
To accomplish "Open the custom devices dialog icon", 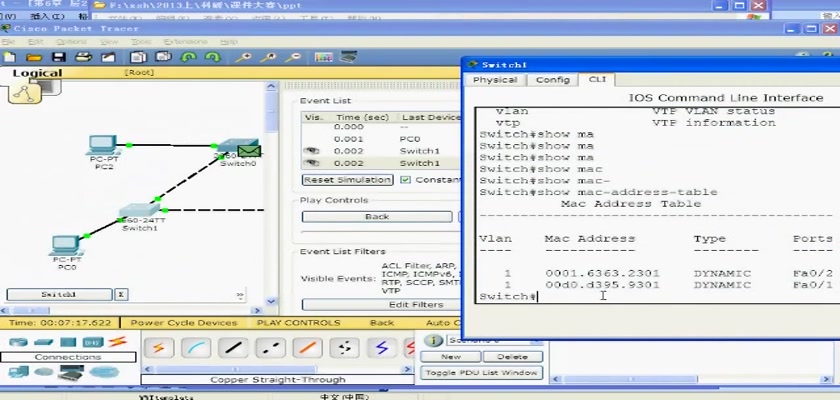I will point(349,56).
